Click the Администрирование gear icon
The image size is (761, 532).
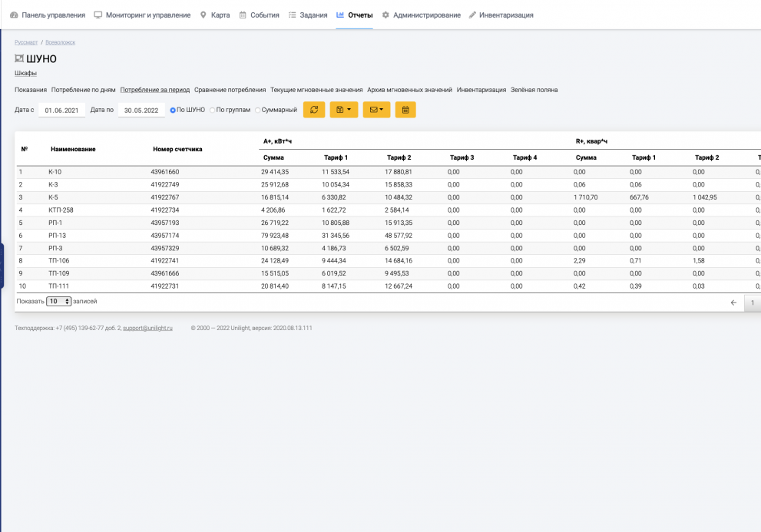click(385, 15)
